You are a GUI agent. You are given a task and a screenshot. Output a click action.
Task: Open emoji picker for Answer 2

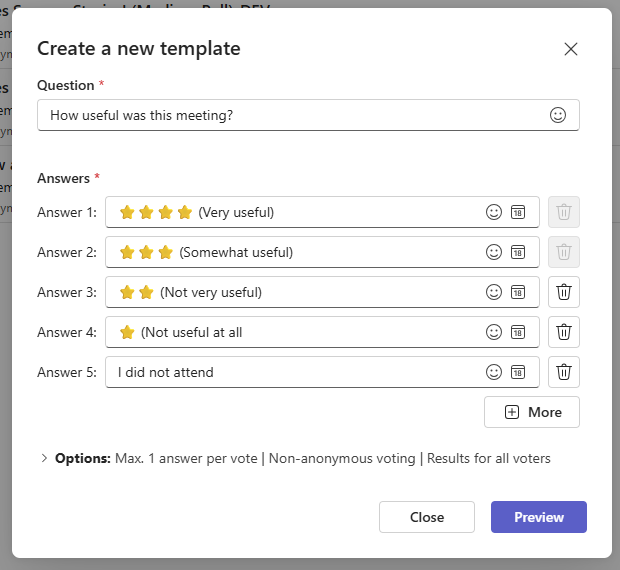pos(493,252)
